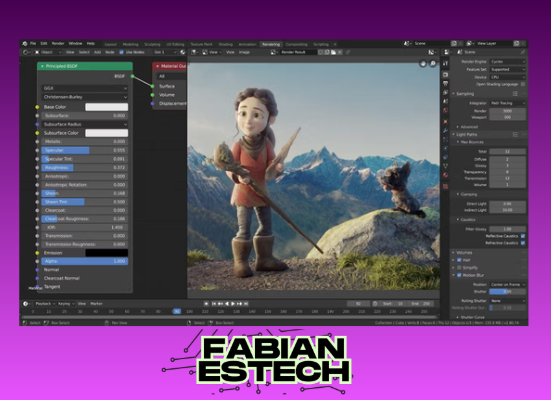Collapse the Principled BSDF node
Image resolution: width=551 pixels, height=400 pixels.
(x=42, y=66)
